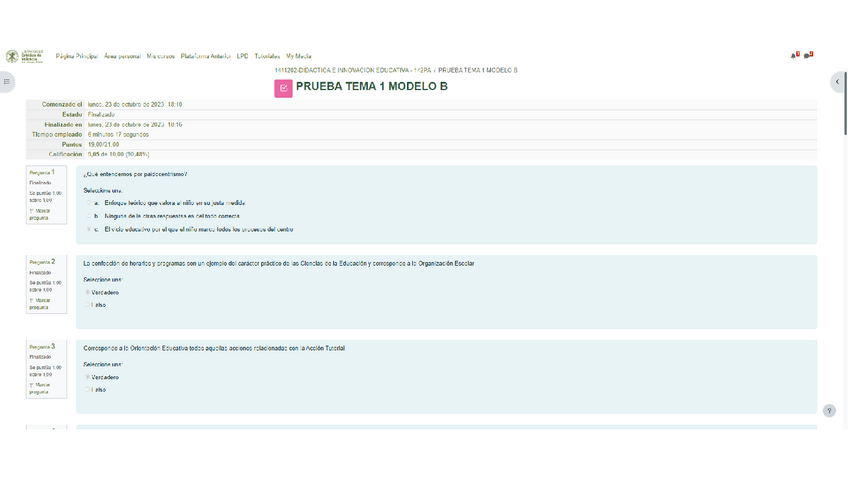Open the notifications bell icon

(x=794, y=56)
